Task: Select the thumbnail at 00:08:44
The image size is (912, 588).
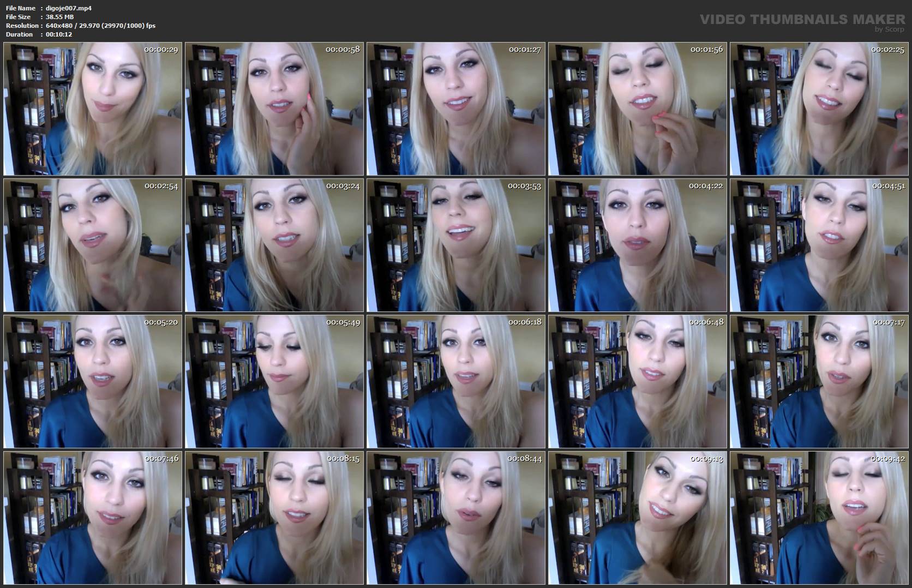Action: [456, 518]
